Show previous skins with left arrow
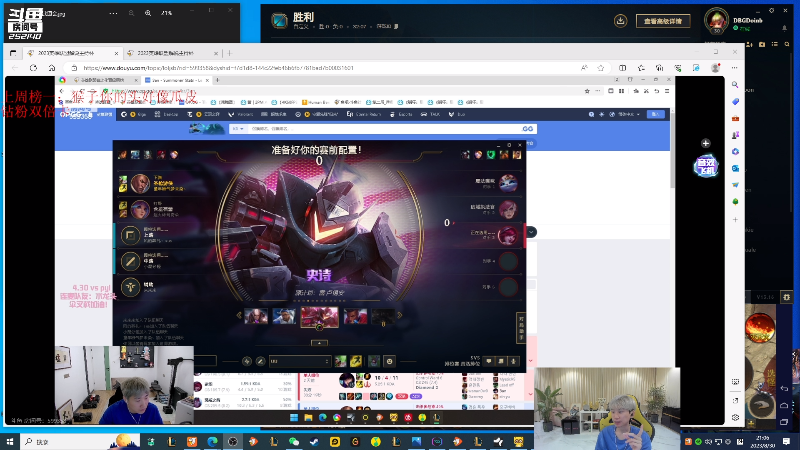This screenshot has height=450, width=800. click(x=239, y=315)
